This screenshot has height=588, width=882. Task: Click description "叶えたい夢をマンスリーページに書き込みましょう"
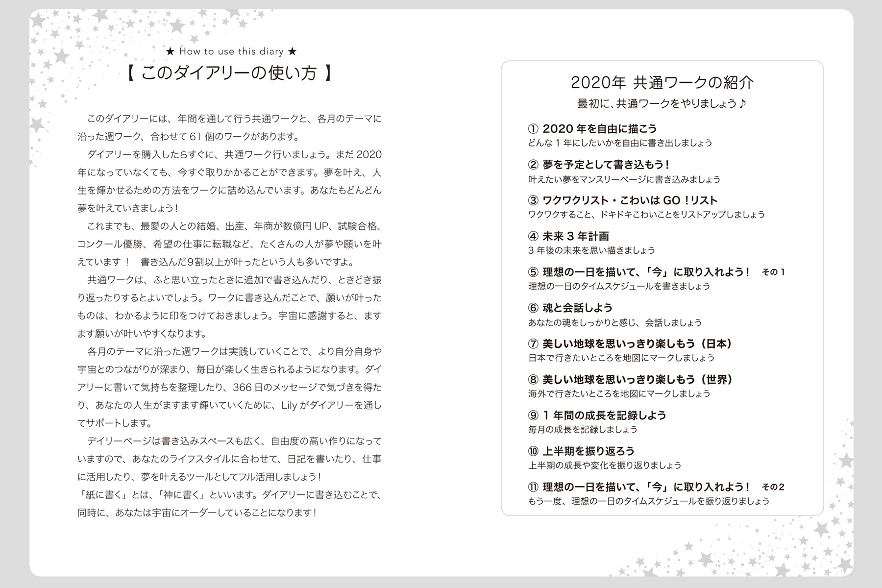[x=624, y=179]
